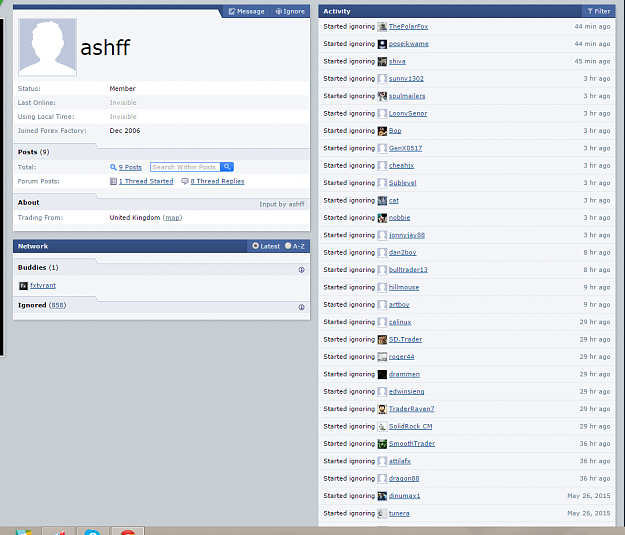This screenshot has height=535, width=625.
Task: Open shiva's profile link
Action: [397, 61]
